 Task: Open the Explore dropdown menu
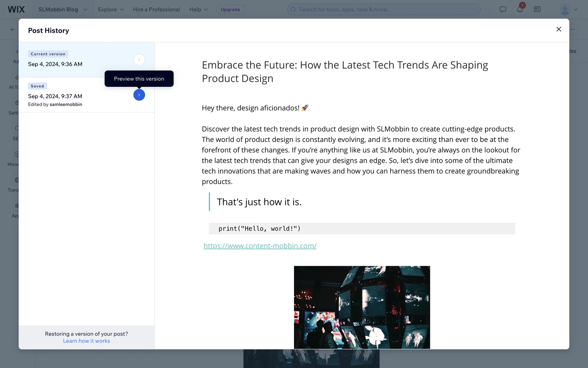(111, 10)
